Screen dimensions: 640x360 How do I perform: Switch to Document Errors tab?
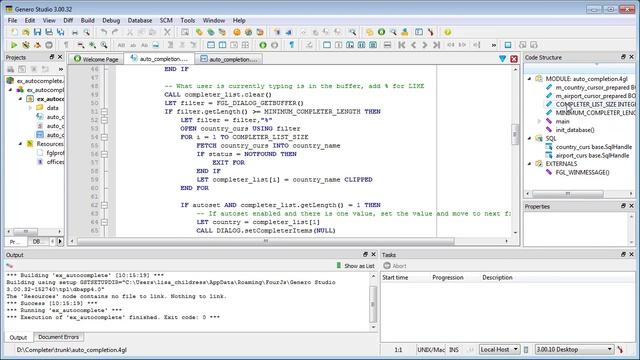58,337
